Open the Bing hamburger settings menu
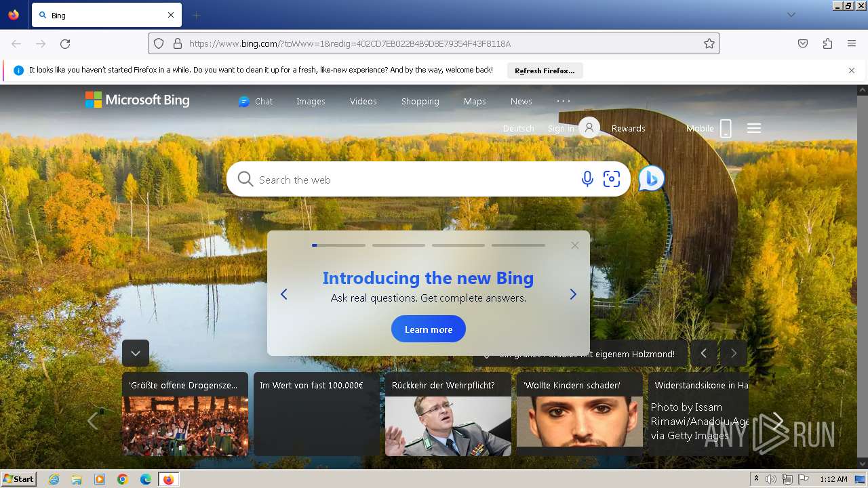868x488 pixels. coord(754,128)
